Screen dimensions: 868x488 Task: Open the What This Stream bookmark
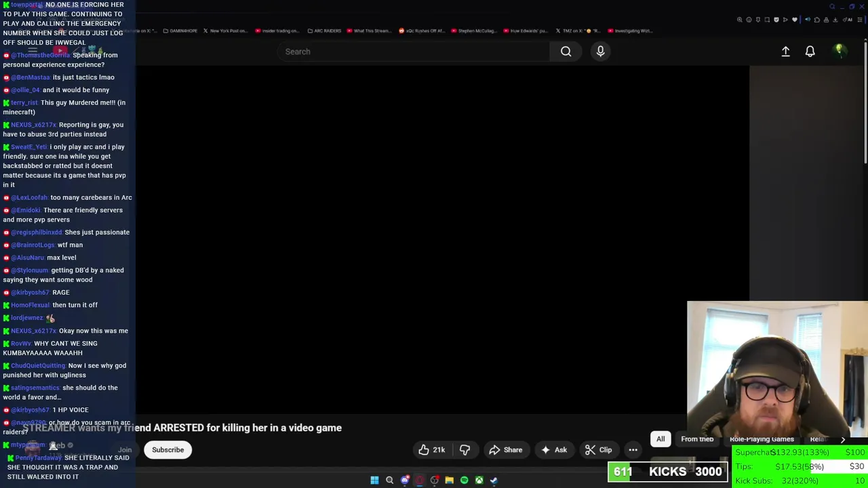[x=369, y=30]
